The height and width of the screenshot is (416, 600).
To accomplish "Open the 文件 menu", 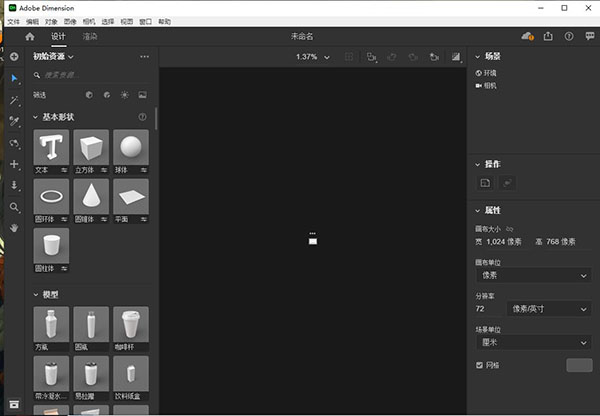I will coord(13,21).
